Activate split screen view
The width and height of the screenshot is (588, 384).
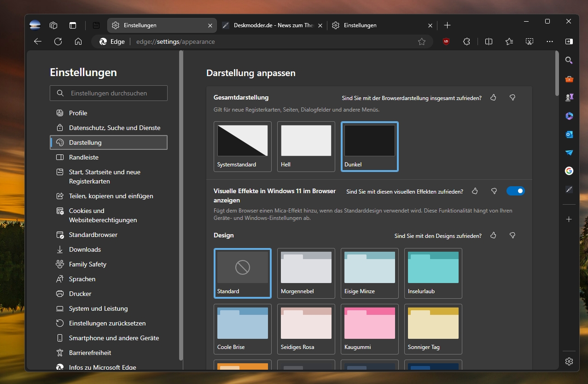(x=489, y=41)
